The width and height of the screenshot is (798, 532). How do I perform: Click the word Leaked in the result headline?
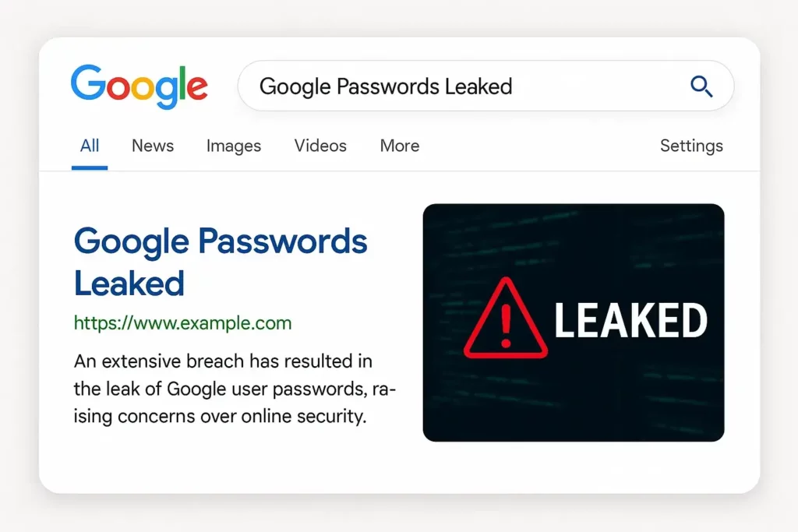point(129,283)
